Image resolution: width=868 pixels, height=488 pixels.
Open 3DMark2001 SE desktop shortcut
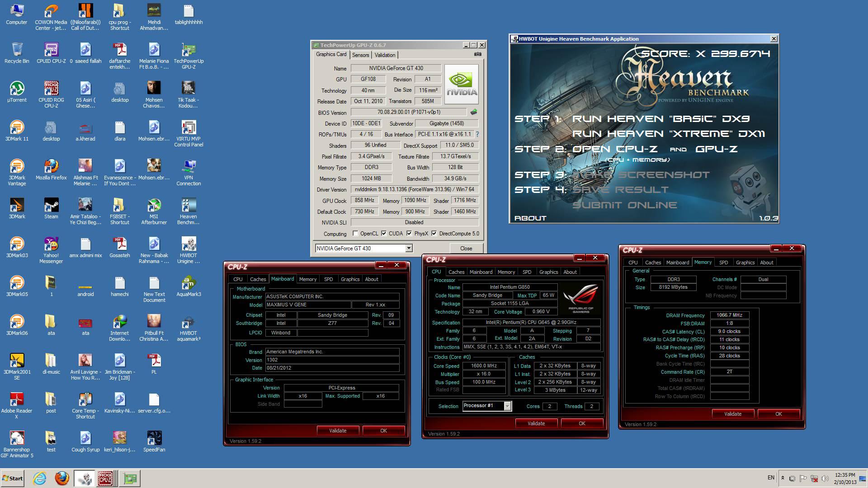click(x=17, y=366)
